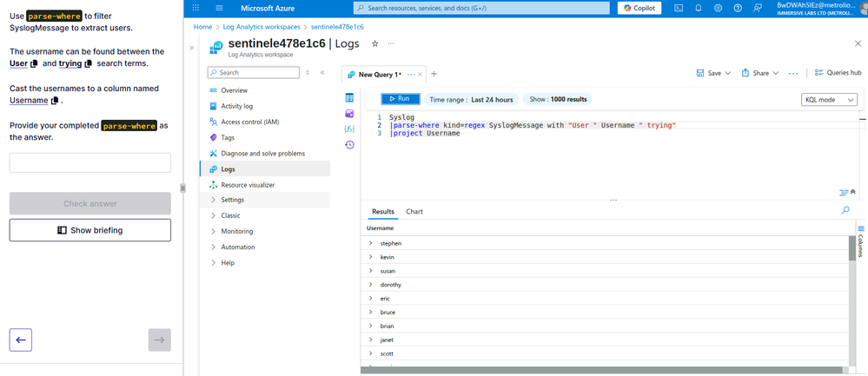868x376 pixels.
Task: Open the Tables panel icon
Action: click(349, 98)
